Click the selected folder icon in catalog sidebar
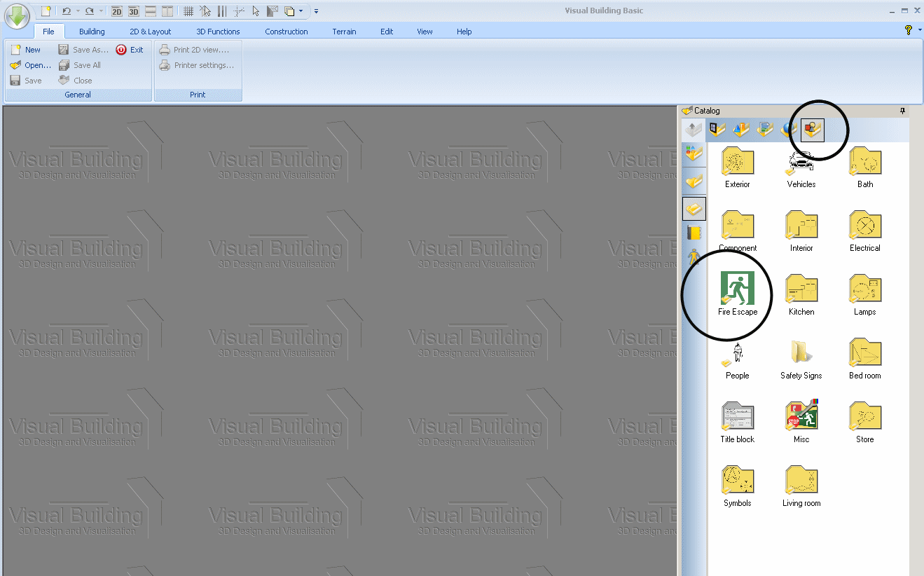 pos(694,208)
